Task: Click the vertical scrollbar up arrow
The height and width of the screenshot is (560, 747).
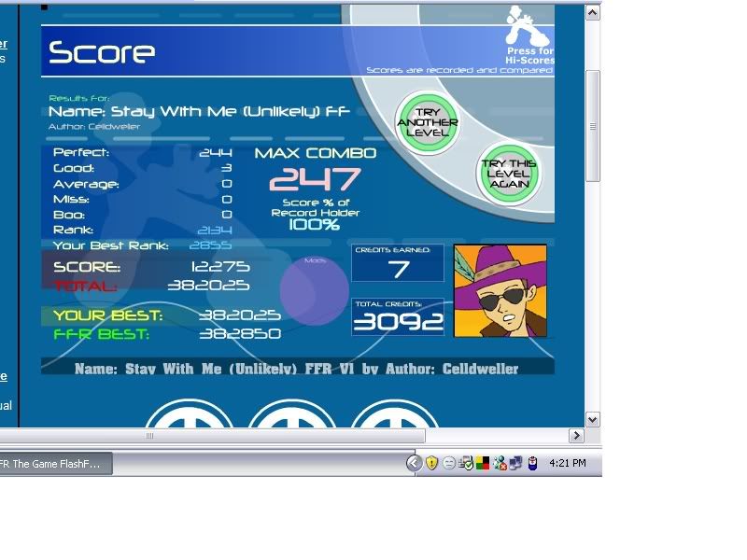Action: [x=592, y=12]
